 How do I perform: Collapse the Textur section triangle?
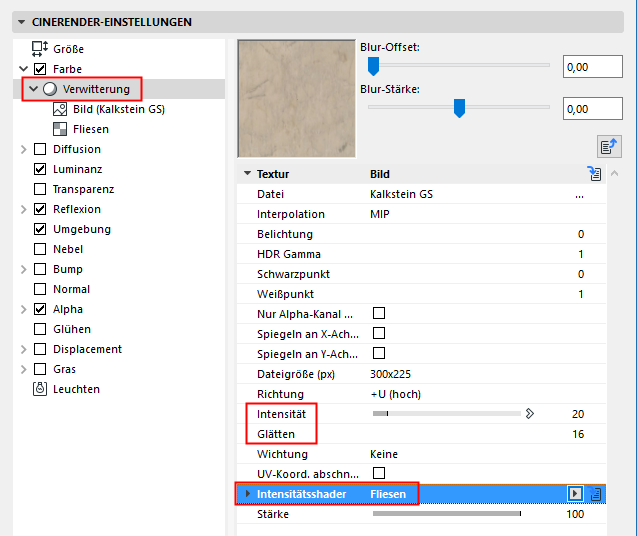(x=247, y=173)
